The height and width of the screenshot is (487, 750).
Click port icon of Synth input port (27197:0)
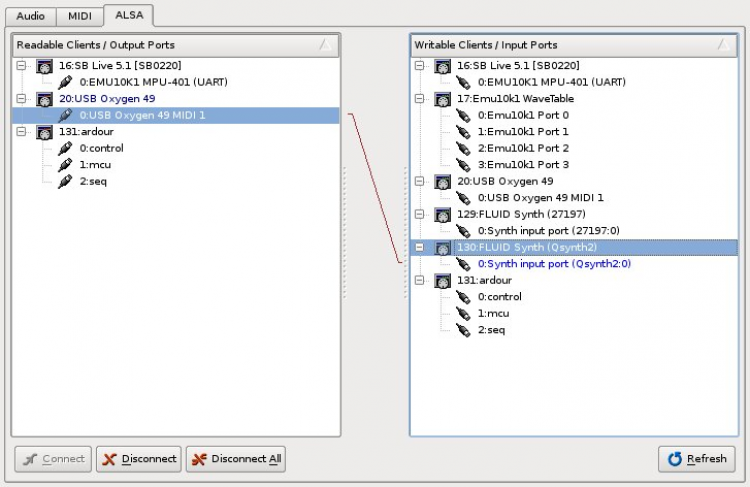point(463,231)
